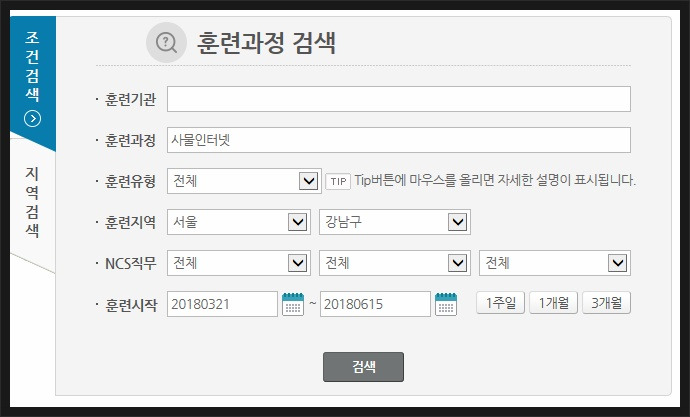
Task: Click the 훈련시작 label
Action: [131, 305]
